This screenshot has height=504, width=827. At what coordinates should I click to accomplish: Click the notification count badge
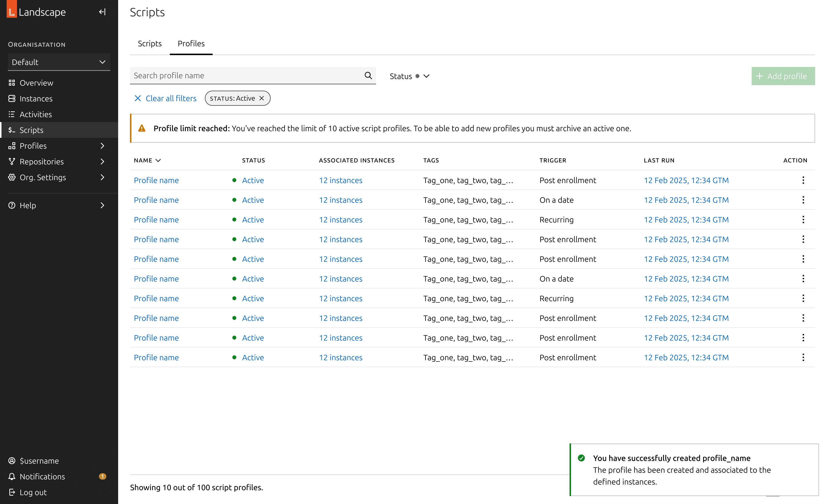coord(103,476)
